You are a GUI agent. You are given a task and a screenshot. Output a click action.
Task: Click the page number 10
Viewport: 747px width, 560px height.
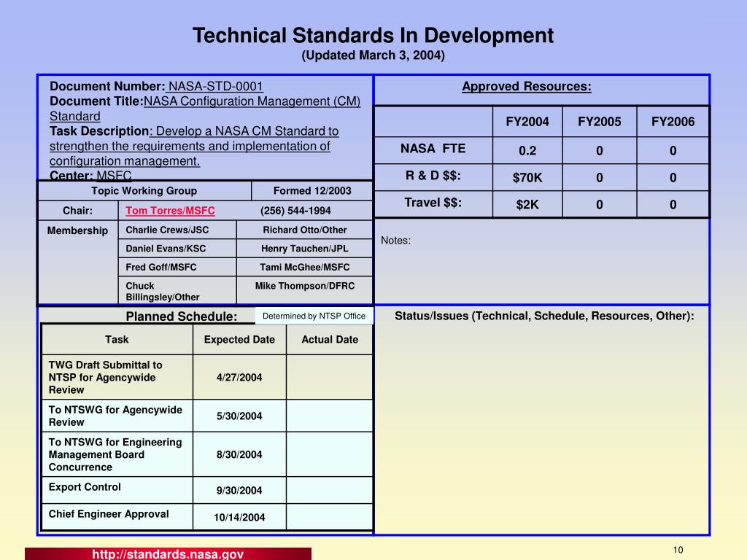pos(678,550)
